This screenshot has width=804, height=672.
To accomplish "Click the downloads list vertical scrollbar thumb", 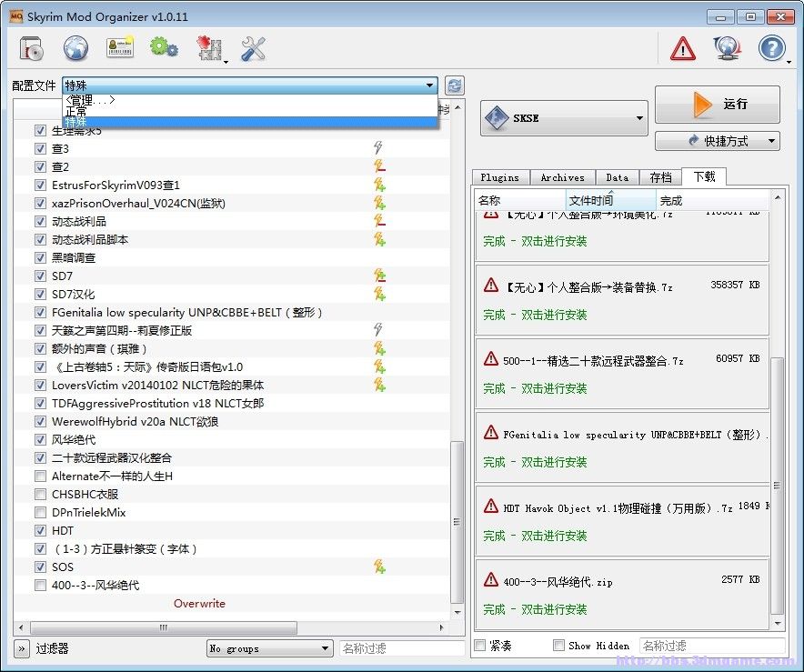I will pos(778,485).
